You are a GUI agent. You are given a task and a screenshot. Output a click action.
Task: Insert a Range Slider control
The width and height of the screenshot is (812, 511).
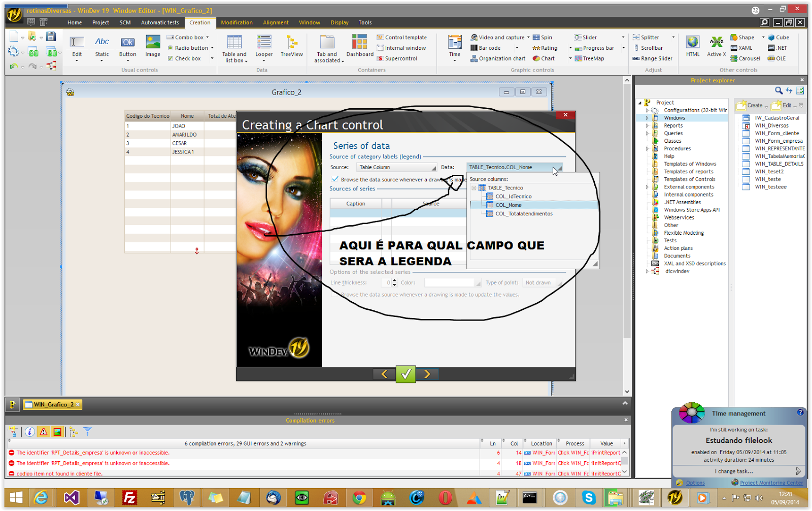[653, 58]
